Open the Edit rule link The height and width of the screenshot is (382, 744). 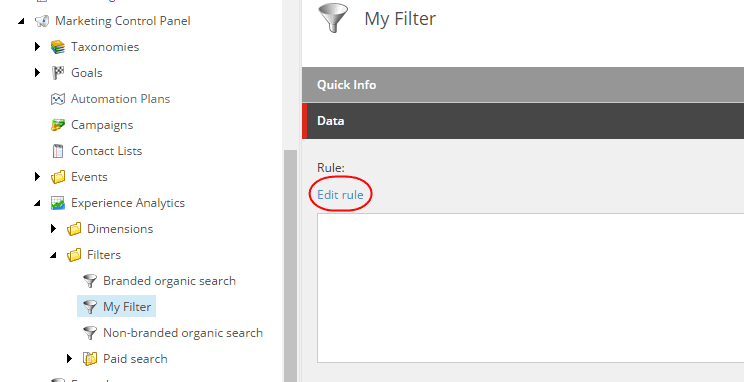pos(340,195)
